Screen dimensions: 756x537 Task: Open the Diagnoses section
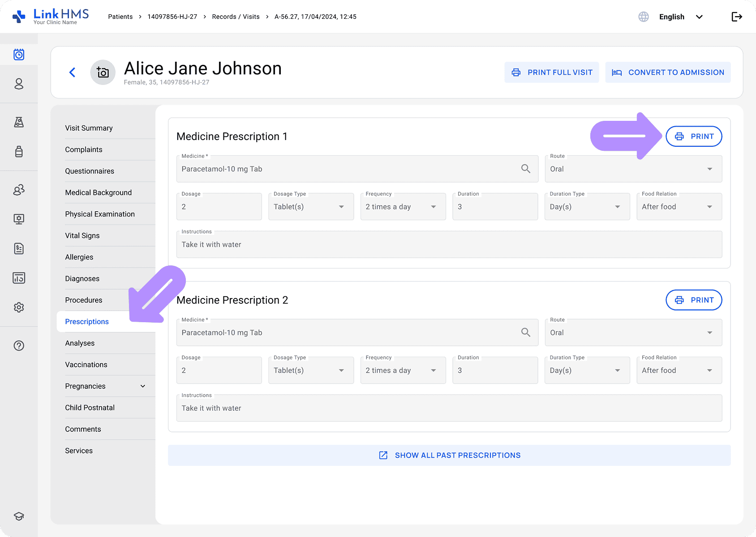pos(82,279)
